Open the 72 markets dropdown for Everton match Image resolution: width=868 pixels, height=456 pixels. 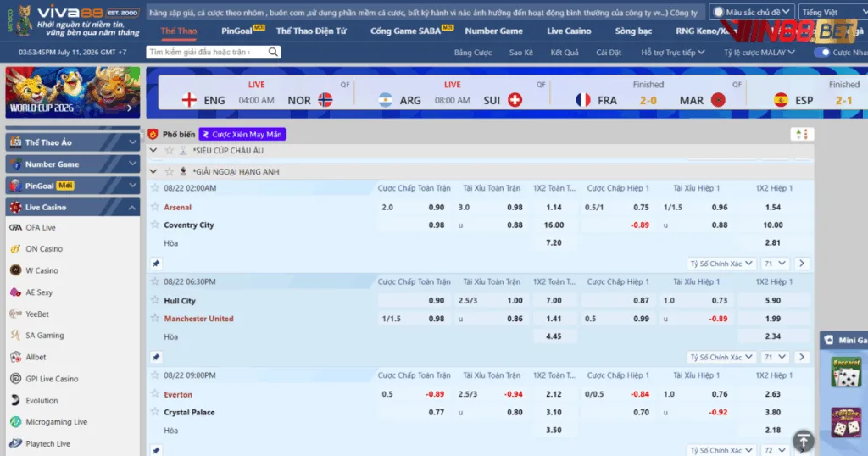[x=775, y=450]
